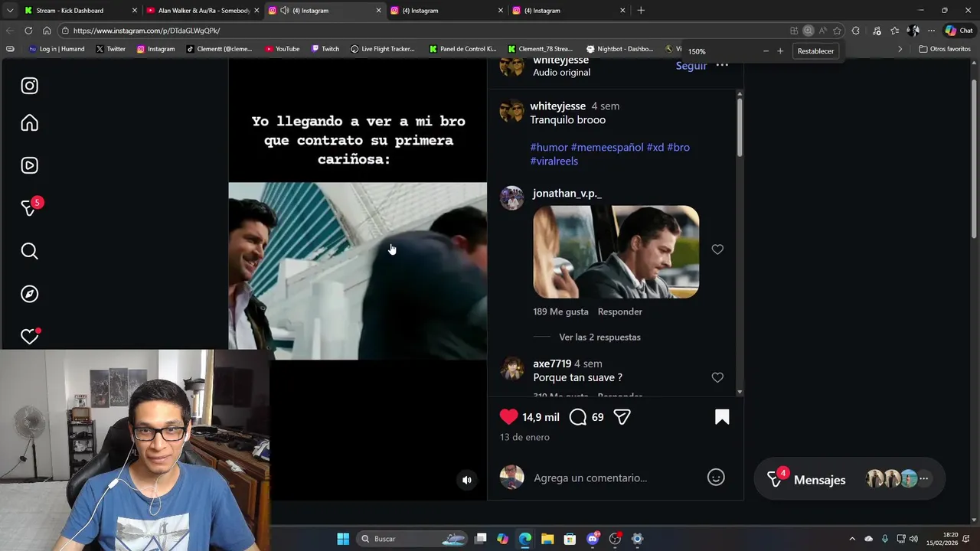Image resolution: width=980 pixels, height=551 pixels.
Task: Share the post with paper plane icon
Action: (x=622, y=417)
